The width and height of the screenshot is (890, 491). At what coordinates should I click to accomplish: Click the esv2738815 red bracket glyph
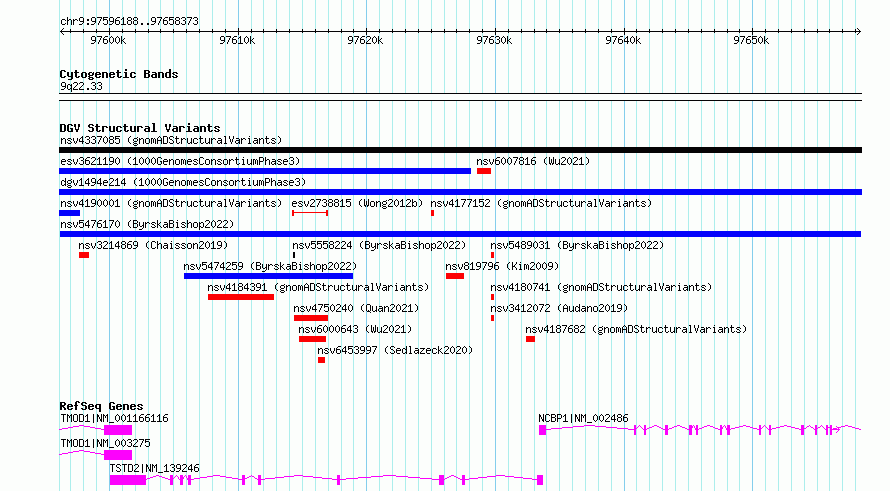(310, 213)
